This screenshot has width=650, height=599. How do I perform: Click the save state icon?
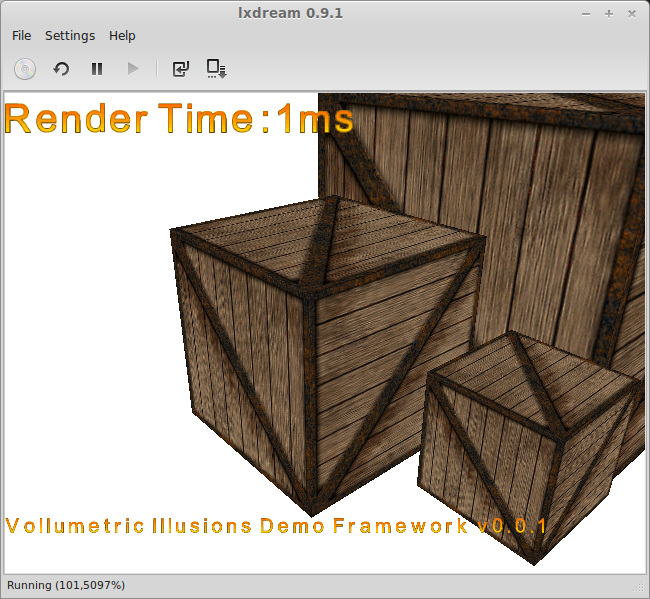pyautogui.click(x=216, y=69)
